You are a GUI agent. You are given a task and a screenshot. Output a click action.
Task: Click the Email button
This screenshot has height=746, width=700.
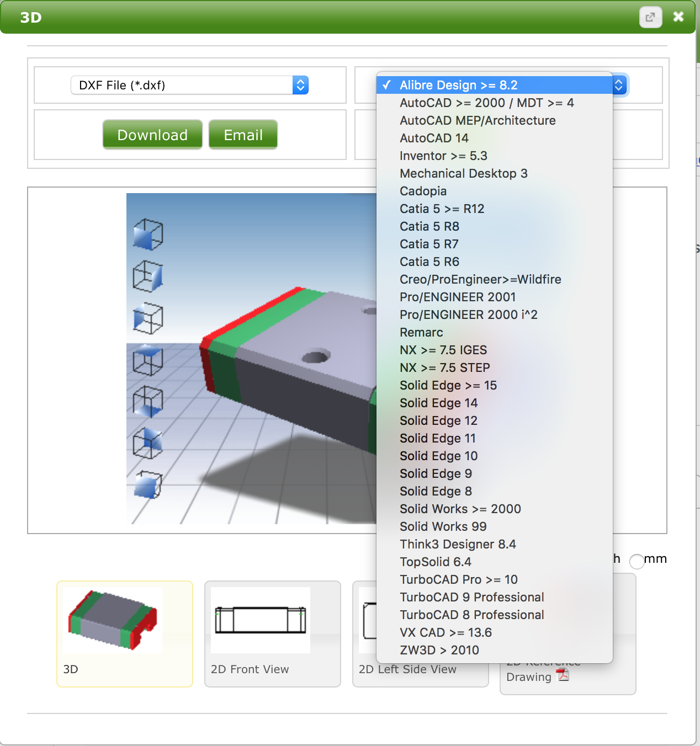(x=243, y=135)
